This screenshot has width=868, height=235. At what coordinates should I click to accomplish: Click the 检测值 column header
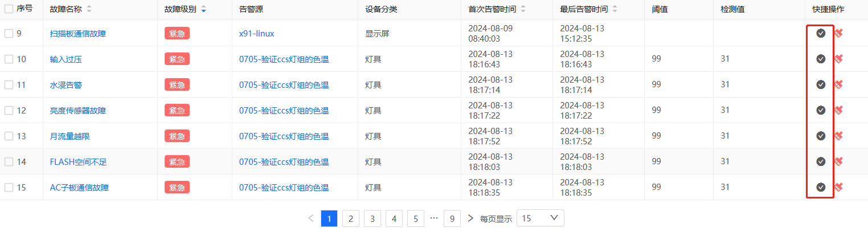tap(733, 10)
